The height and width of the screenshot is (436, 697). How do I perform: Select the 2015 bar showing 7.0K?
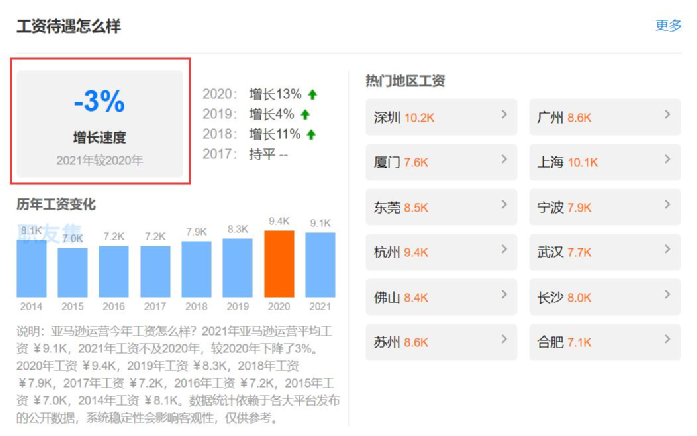click(72, 272)
